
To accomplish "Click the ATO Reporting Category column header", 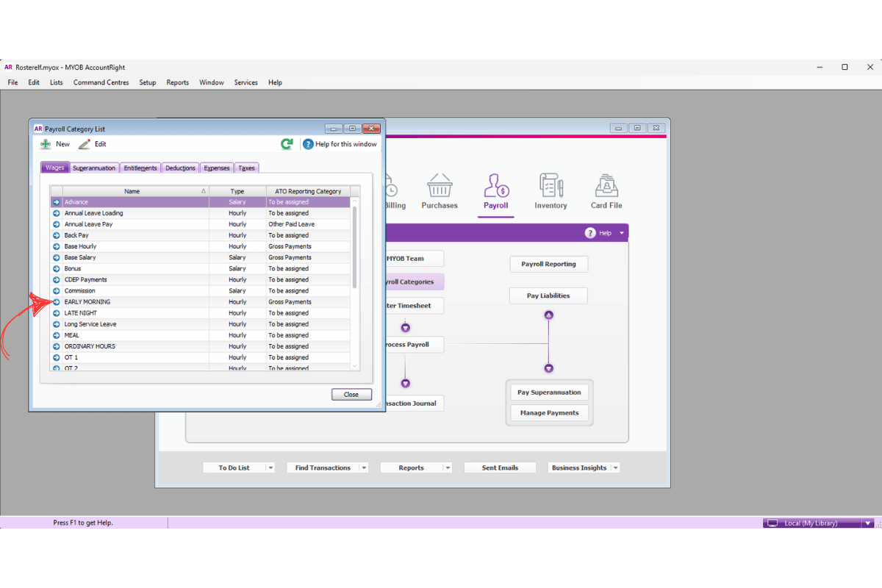I will 308,191.
